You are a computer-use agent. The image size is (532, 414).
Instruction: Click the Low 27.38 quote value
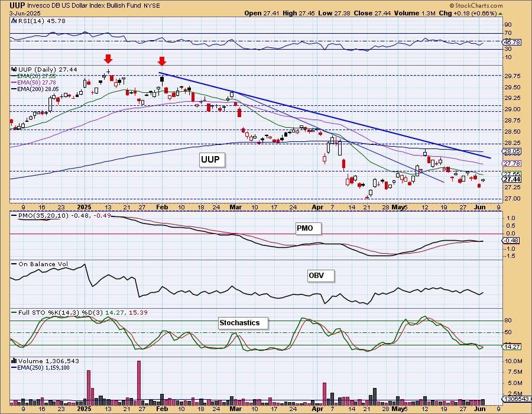coord(334,13)
